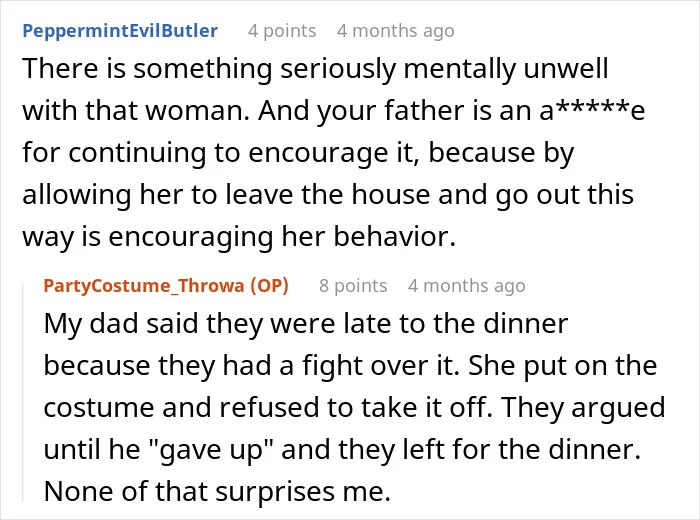The image size is (700, 520).
Task: Click the line beginning "for continuing to encourage it"
Action: pos(298,153)
